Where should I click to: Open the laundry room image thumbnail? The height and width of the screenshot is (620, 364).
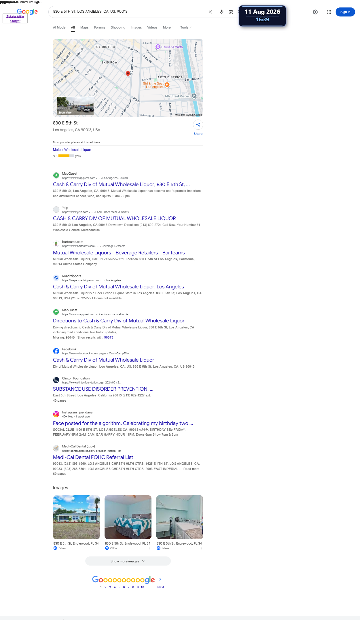pos(179,517)
